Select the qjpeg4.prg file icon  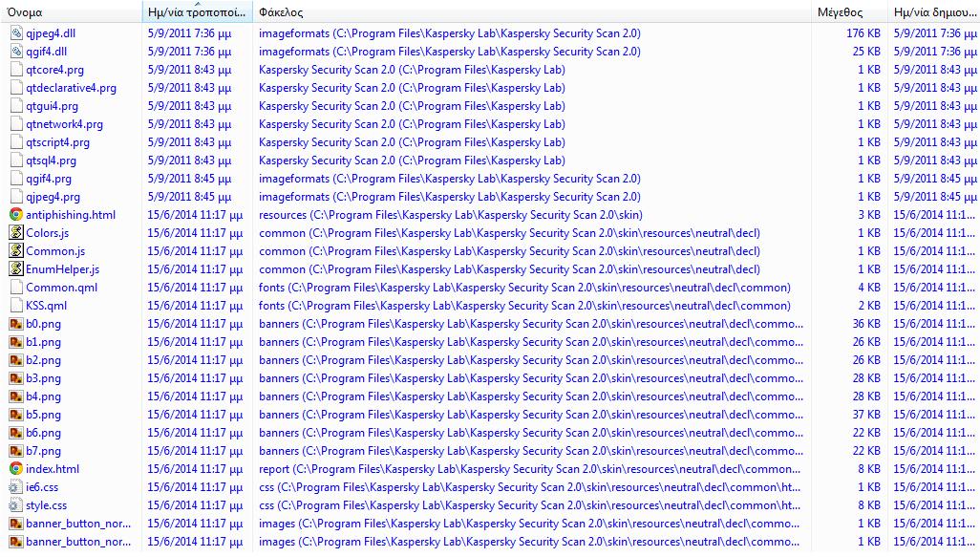(x=16, y=196)
